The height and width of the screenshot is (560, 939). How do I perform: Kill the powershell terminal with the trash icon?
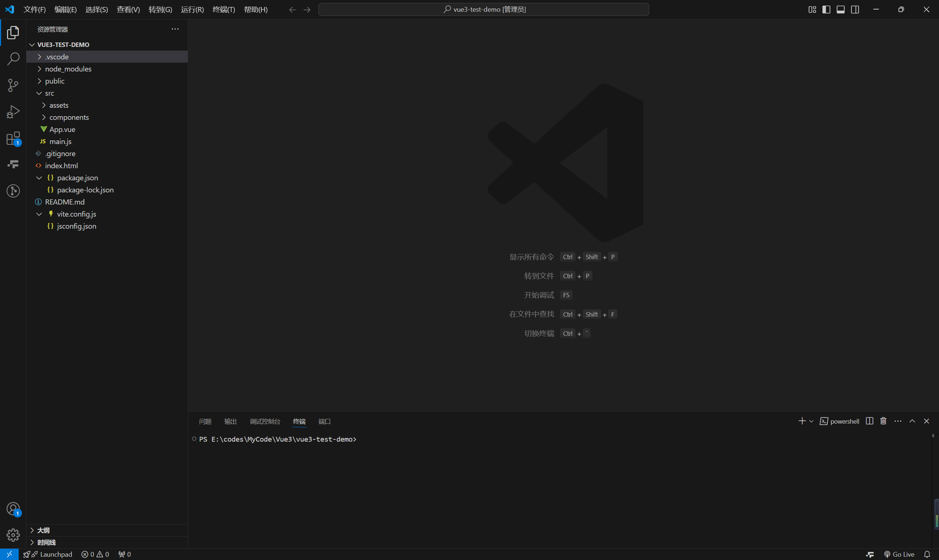click(x=883, y=421)
